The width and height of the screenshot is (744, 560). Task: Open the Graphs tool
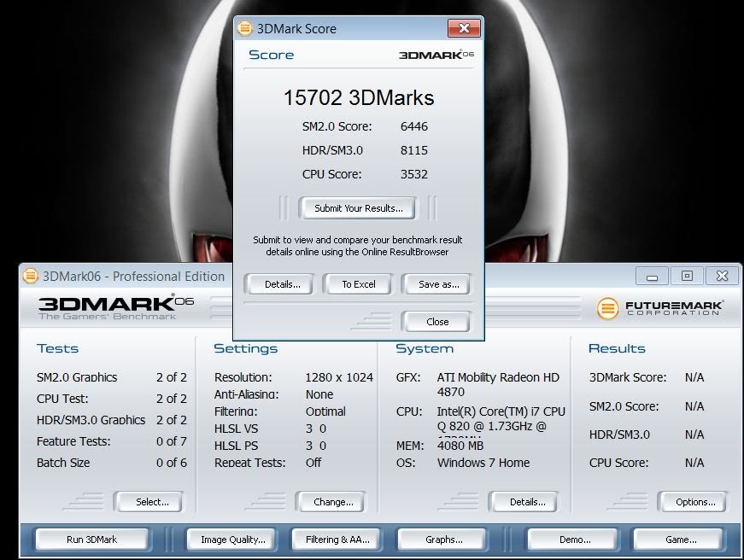coord(443,540)
